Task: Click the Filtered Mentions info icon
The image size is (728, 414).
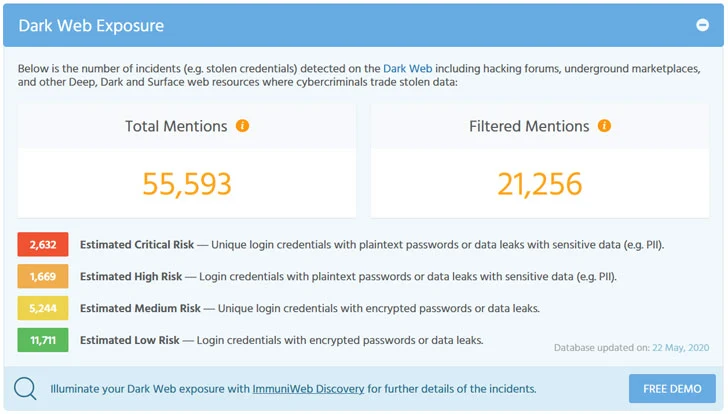Action: (x=604, y=126)
